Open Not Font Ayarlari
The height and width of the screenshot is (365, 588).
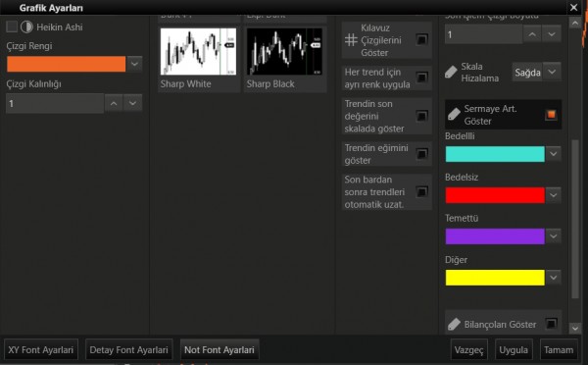220,349
